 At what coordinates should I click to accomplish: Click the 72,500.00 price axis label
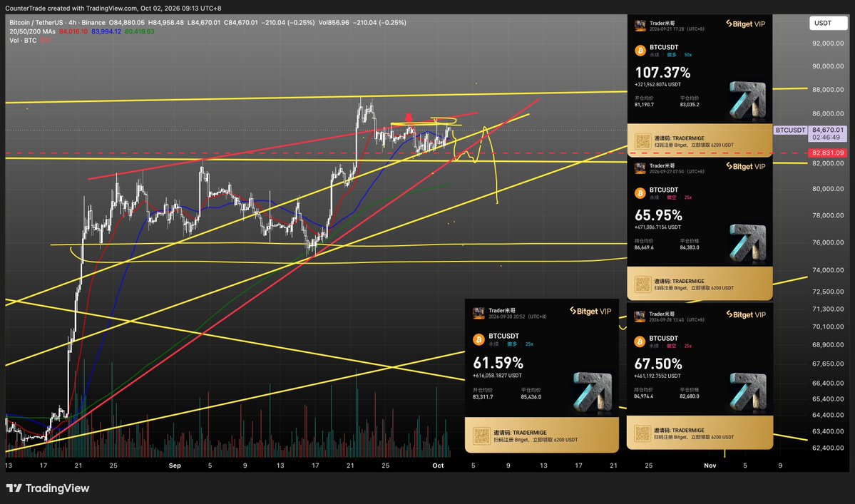coord(828,292)
